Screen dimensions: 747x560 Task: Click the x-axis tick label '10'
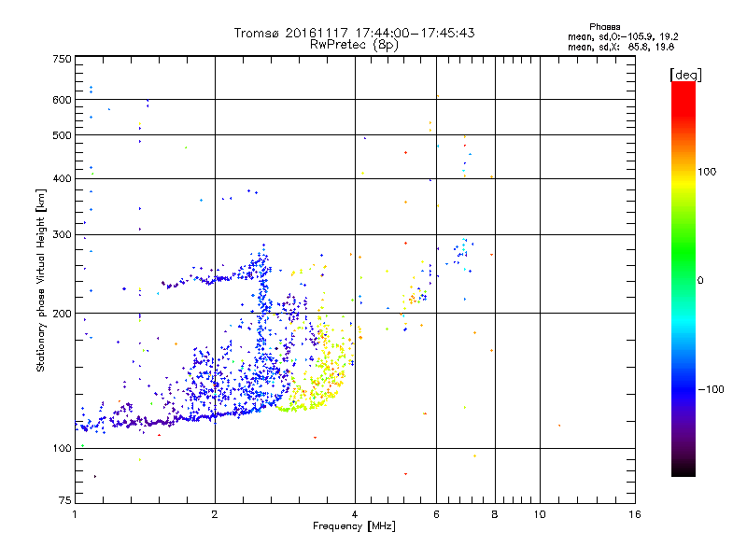(540, 514)
